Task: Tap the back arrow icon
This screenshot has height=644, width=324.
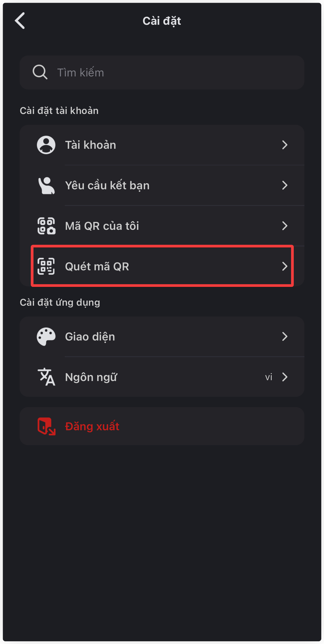Action: click(20, 21)
